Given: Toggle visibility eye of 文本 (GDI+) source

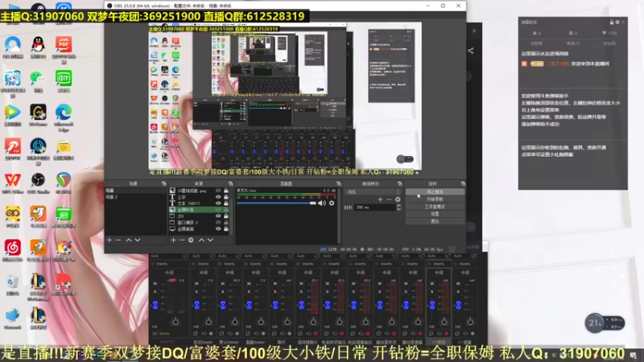Looking at the screenshot, I should [x=218, y=204].
